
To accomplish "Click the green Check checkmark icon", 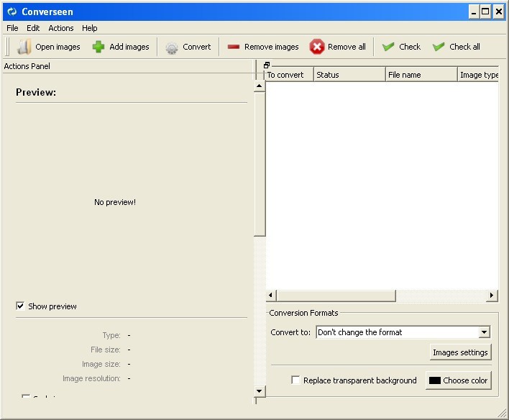I will [x=388, y=47].
